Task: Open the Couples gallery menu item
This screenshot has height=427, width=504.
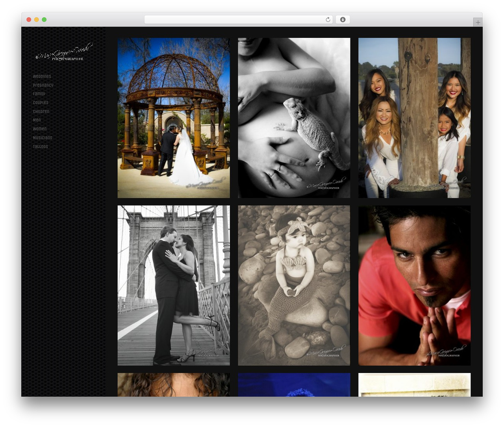Action: (x=41, y=102)
